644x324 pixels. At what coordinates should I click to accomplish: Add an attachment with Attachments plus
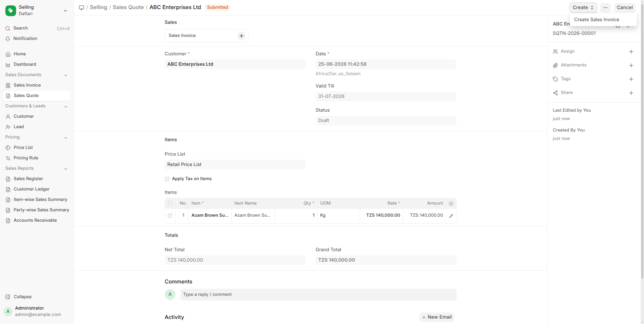(x=631, y=65)
